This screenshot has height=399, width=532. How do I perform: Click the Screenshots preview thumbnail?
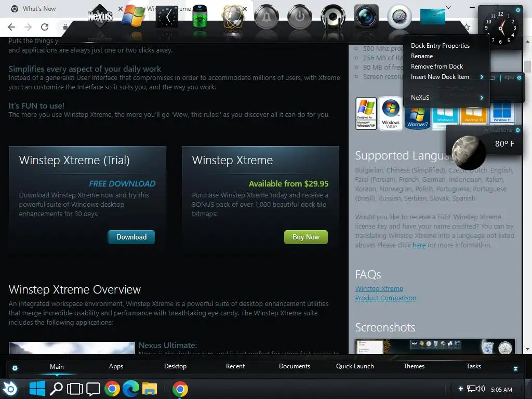[435, 346]
